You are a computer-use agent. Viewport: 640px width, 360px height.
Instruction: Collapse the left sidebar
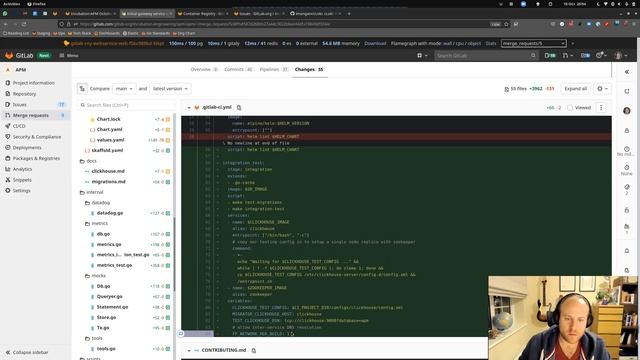(27, 352)
